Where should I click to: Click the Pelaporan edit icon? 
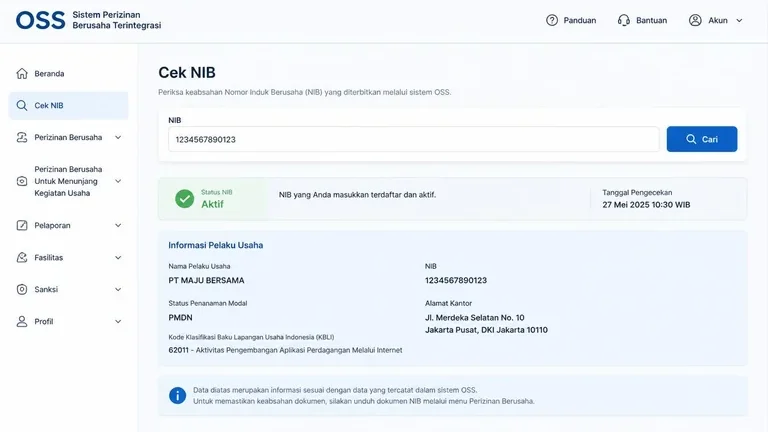22,225
